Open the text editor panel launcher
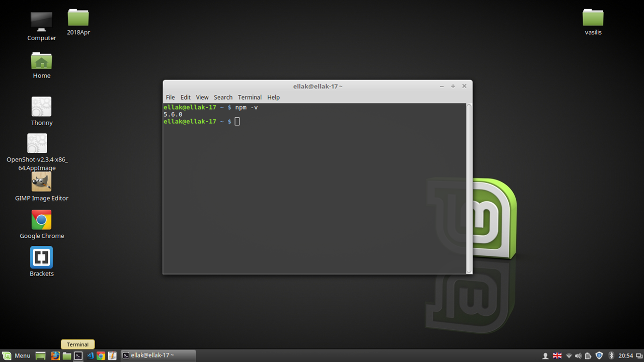Viewport: 644px width, 362px height. (x=112, y=355)
